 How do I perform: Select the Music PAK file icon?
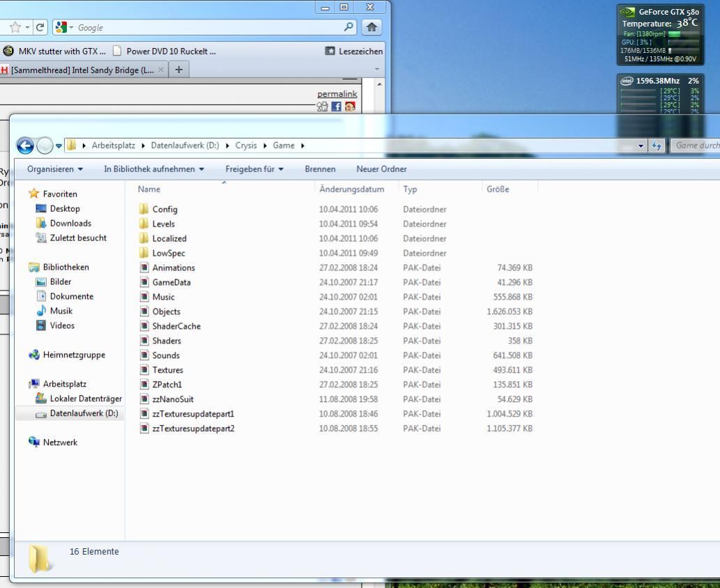(144, 297)
